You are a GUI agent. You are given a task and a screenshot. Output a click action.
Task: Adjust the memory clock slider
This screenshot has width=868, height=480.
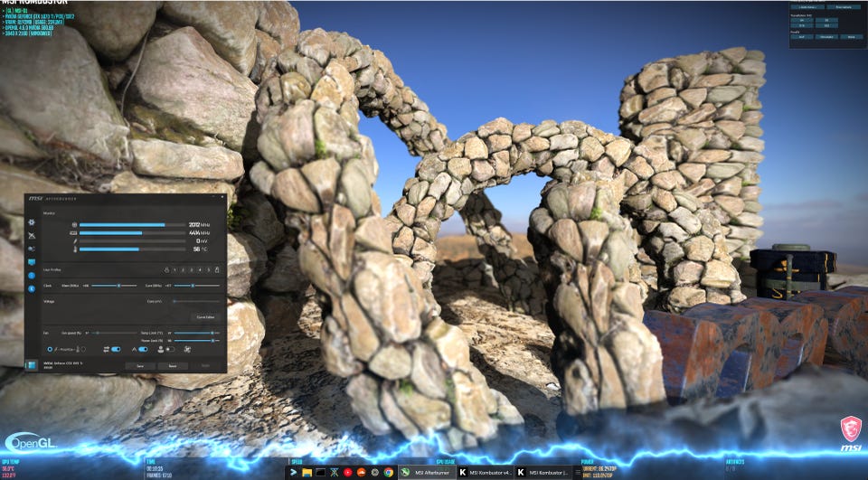coord(114,286)
